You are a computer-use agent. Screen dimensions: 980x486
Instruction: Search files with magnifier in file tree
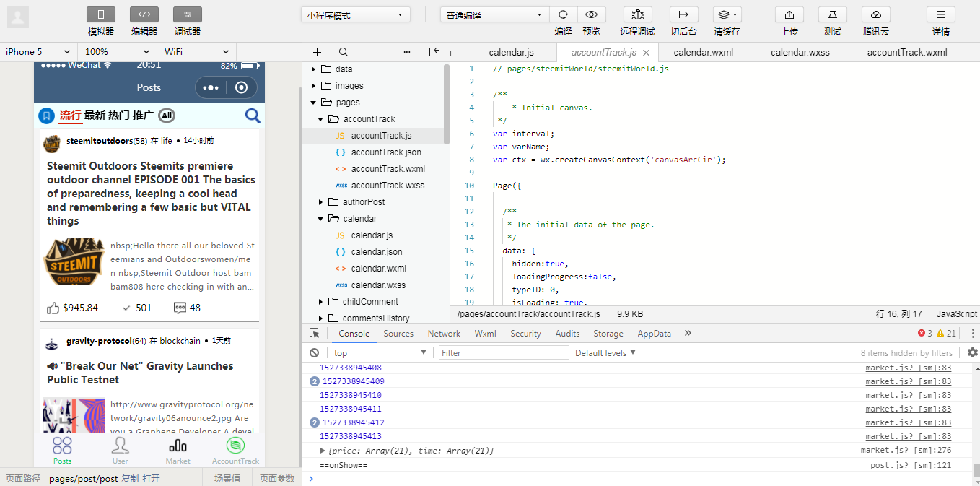coord(344,52)
